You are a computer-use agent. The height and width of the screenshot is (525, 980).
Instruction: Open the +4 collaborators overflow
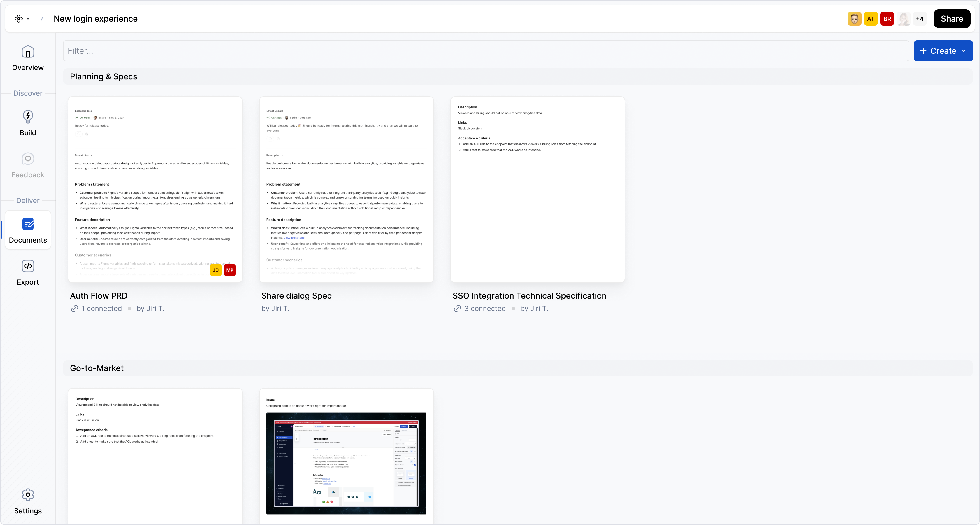[920, 19]
